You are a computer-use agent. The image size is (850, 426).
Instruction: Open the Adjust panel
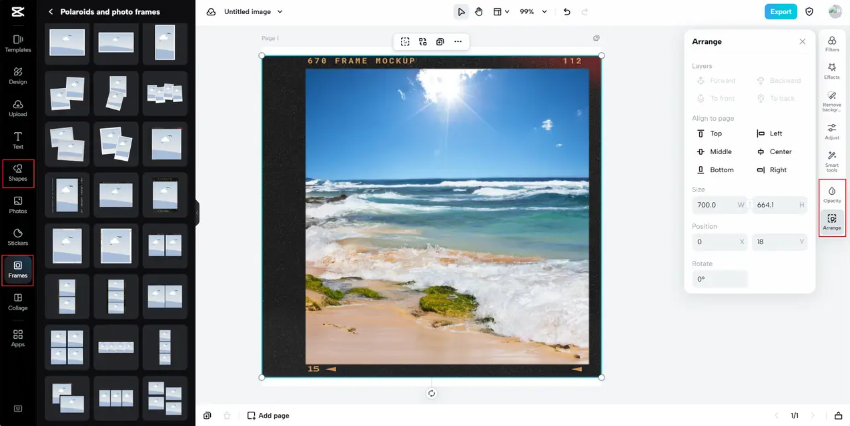(x=832, y=132)
